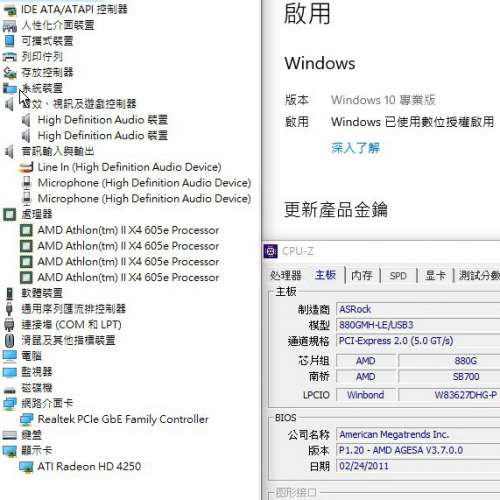This screenshot has width=500, height=500.
Task: Select the 音效、視訊及遊戲控制器 category row
Action: [79, 104]
